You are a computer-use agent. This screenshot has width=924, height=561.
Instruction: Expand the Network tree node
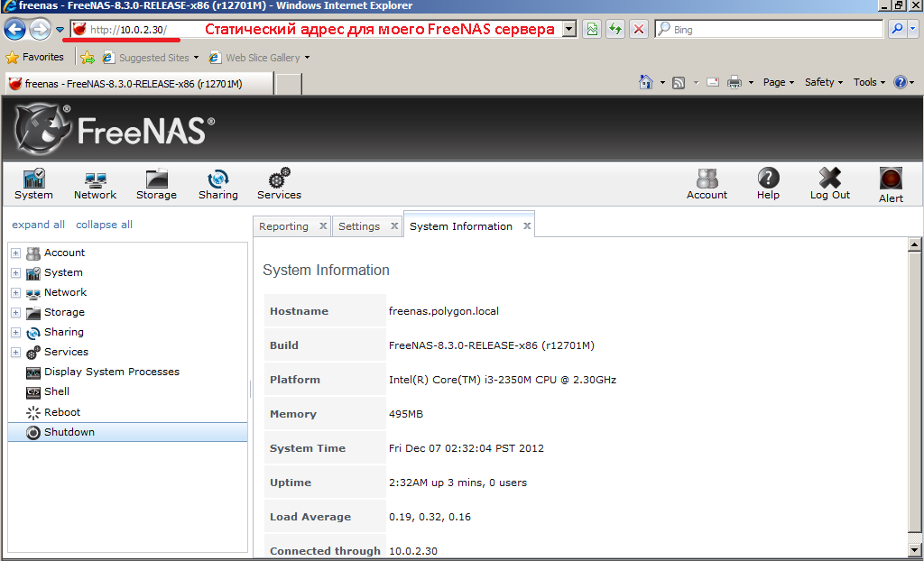16,293
